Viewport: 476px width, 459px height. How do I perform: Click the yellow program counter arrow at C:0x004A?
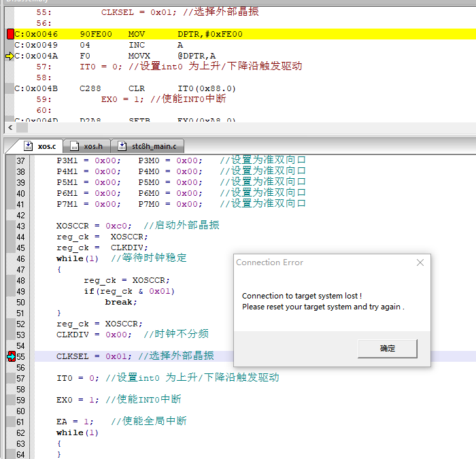[10, 56]
